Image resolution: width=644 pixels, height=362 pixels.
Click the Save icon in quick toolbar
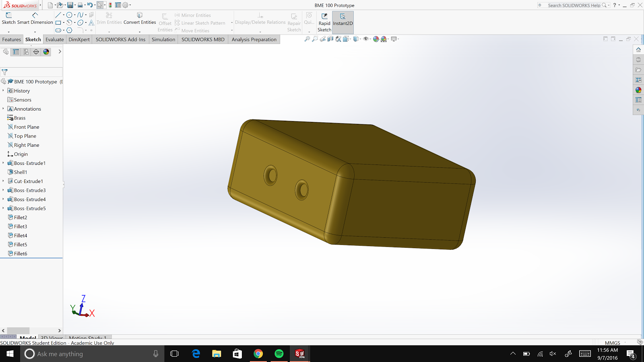pos(70,5)
